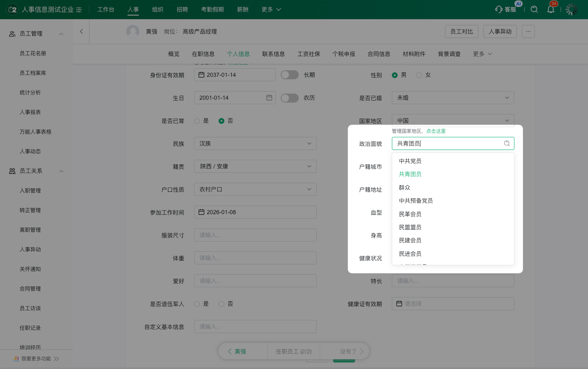Screen dimensions: 588x369
Task: Click the 服装尺寸 input field
Action: (255, 235)
